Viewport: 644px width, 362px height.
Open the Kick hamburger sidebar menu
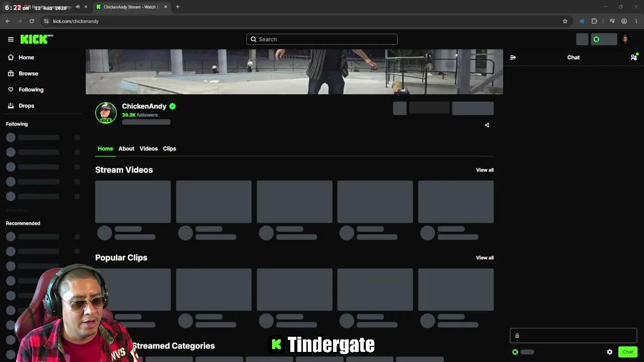[x=11, y=39]
